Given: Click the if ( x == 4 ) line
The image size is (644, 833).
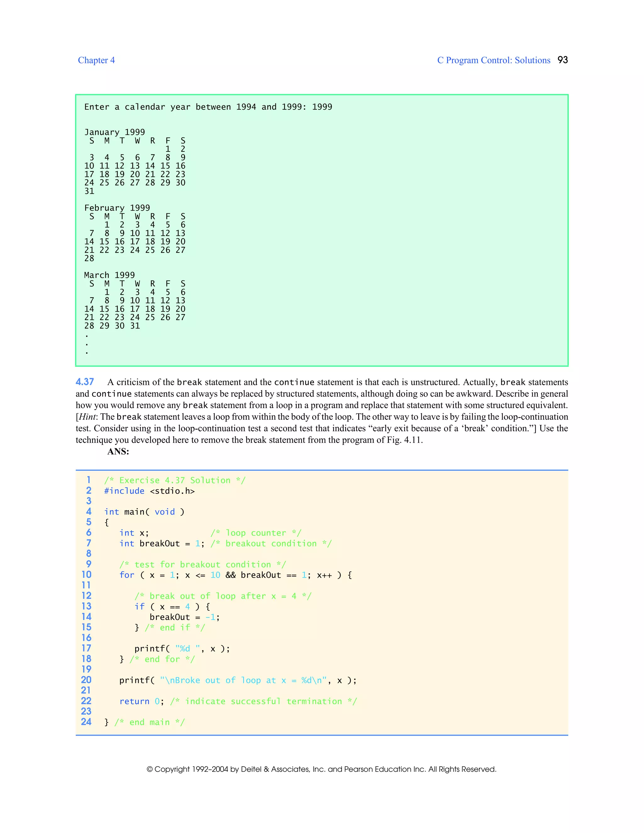Looking at the screenshot, I should click(172, 606).
